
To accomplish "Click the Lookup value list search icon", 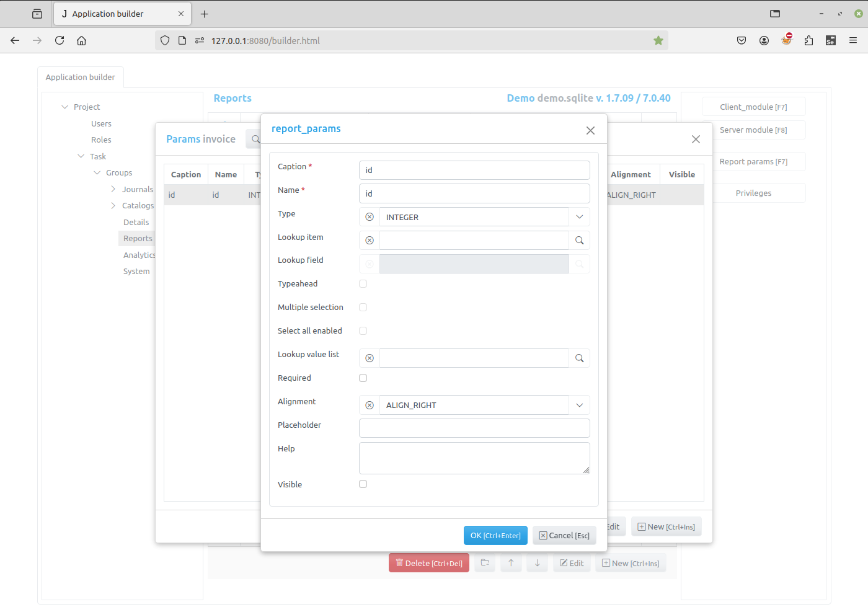I will 579,358.
